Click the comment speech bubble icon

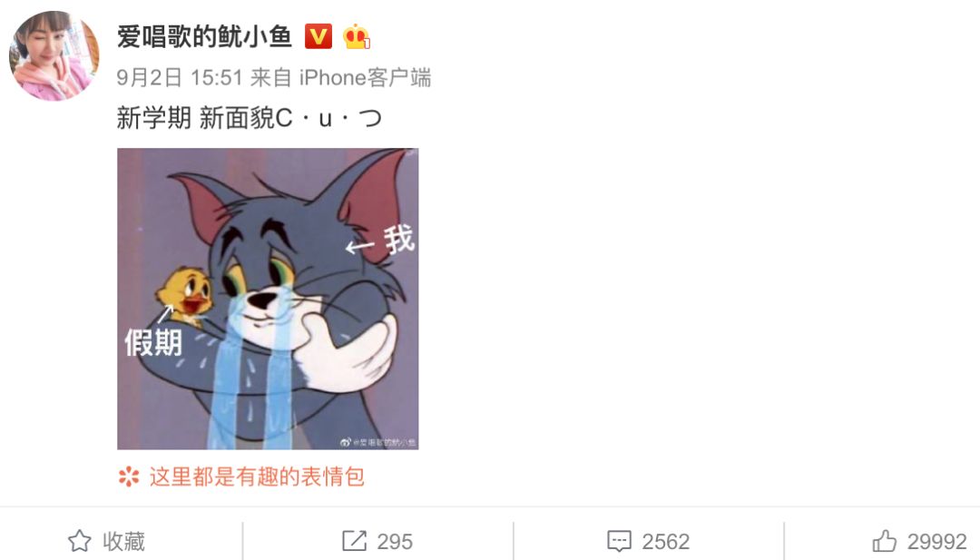620,541
